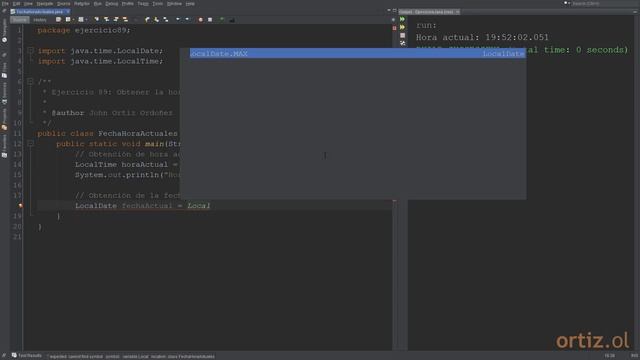Screen dimensions: 640x360
Task: Select LocalDate.MAX autocomplete suggestion
Action: [358, 53]
